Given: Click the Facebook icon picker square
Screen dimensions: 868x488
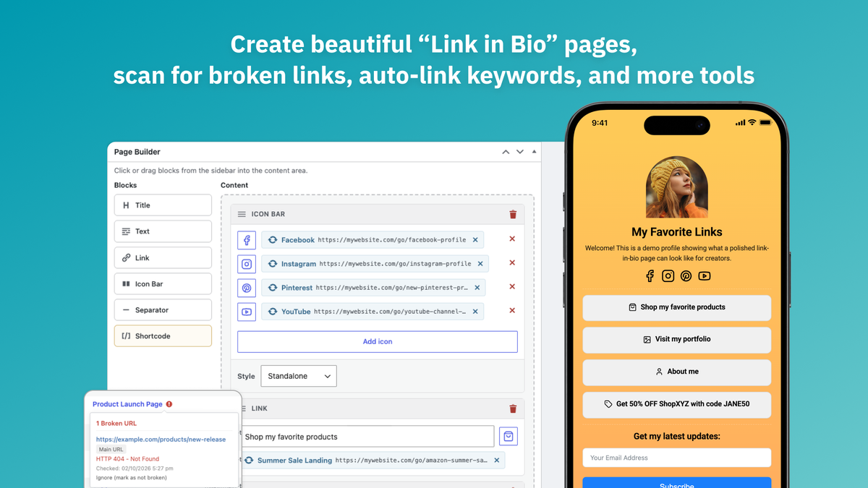Looking at the screenshot, I should point(247,240).
